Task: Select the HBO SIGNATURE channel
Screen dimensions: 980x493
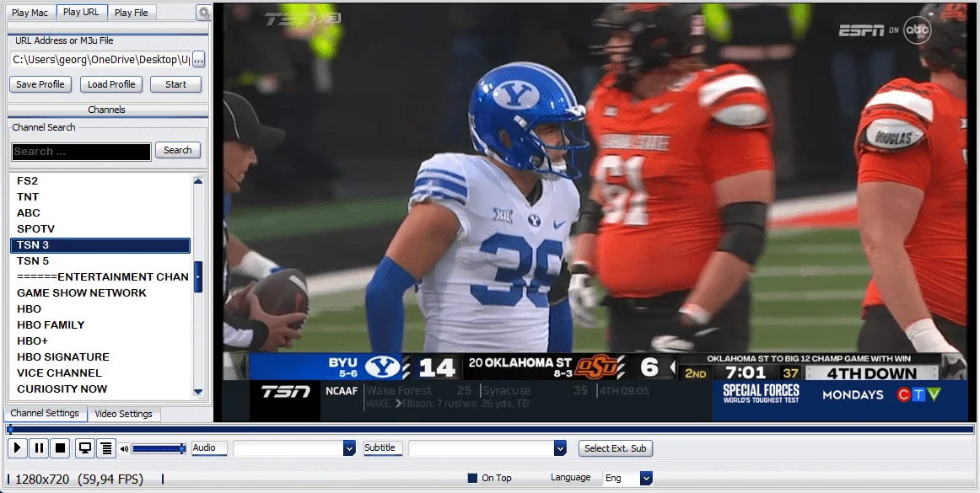Action: coord(100,356)
